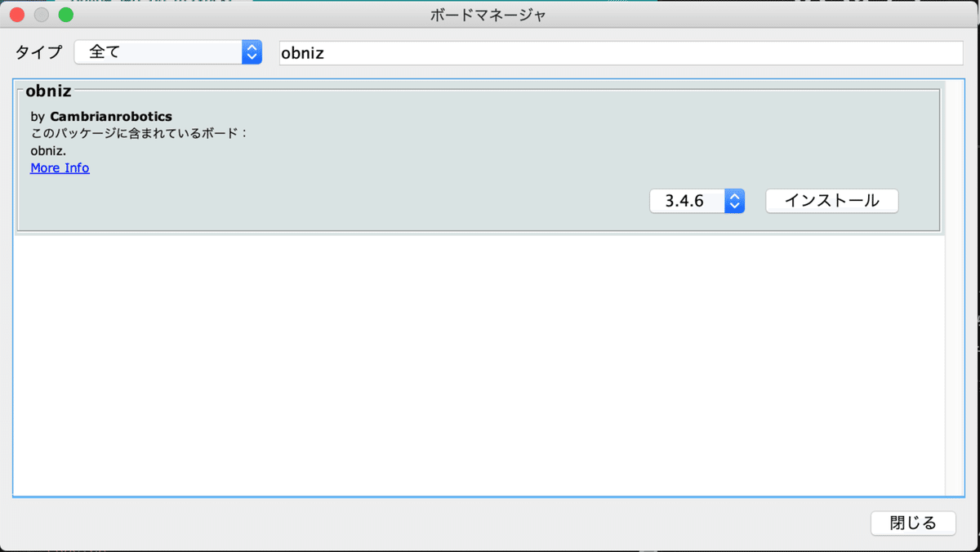Screen dimensions: 980x552
Task: Click the obniz search input field
Action: (x=621, y=52)
